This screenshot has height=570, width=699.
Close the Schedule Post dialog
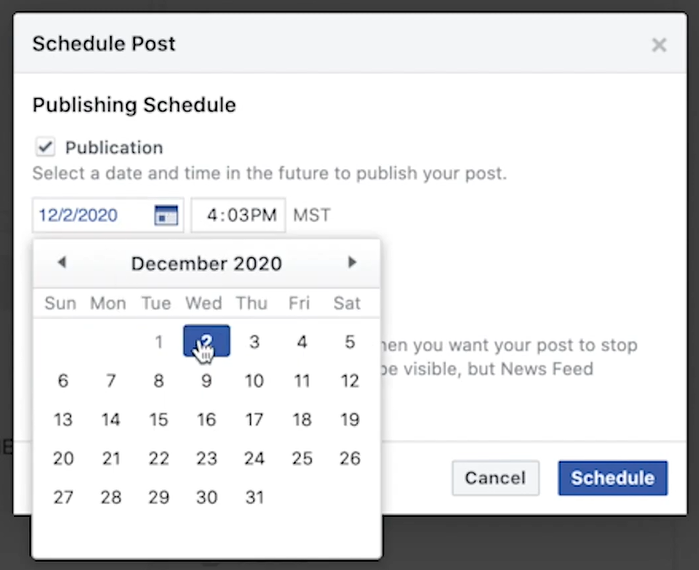659,45
